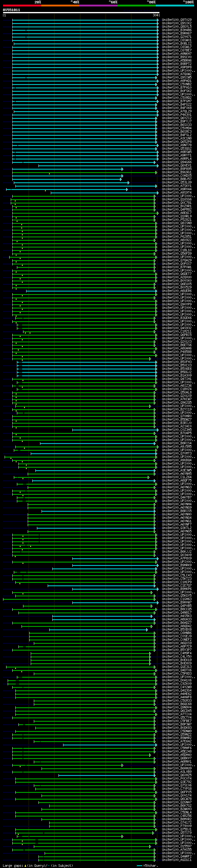Select subject UniRef100_Q4WRF2
The width and height of the screenshot is (197, 868).
pyautogui.click(x=176, y=857)
